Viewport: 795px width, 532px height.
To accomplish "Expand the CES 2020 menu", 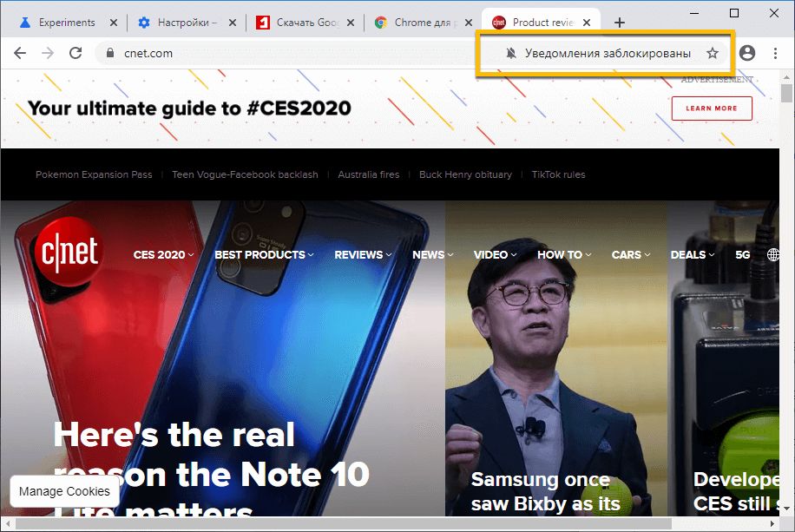I will (x=163, y=254).
